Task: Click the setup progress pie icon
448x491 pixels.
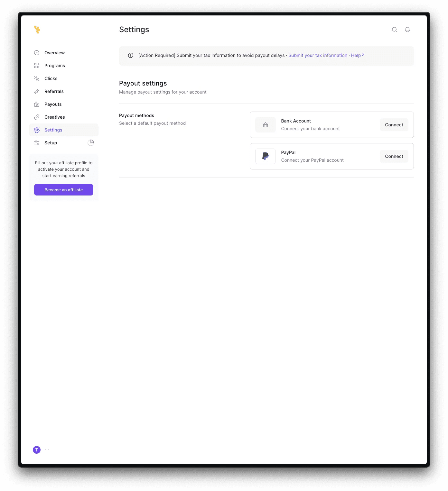Action: 91,143
